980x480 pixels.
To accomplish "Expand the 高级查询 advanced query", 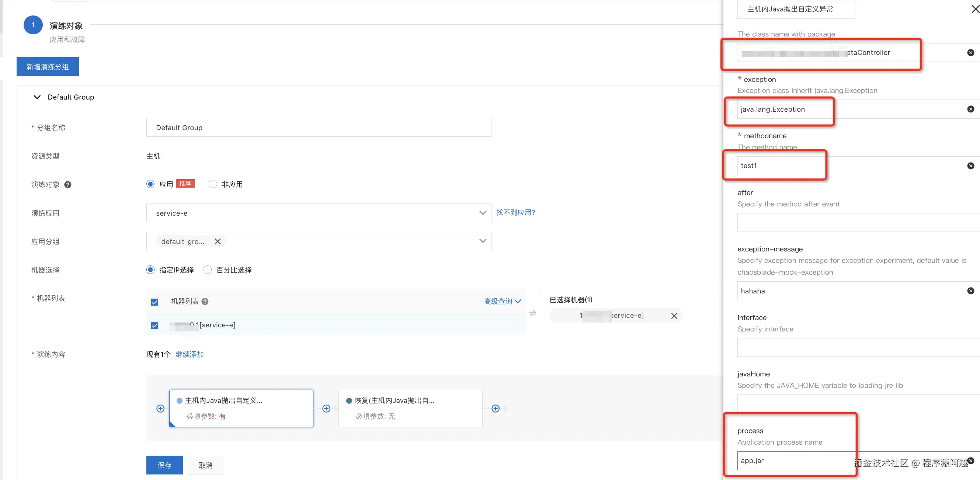I will click(502, 301).
